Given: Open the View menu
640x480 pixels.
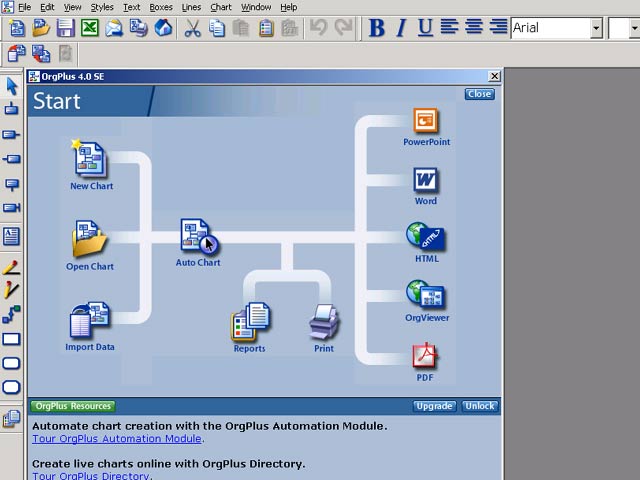Looking at the screenshot, I should (x=72, y=7).
